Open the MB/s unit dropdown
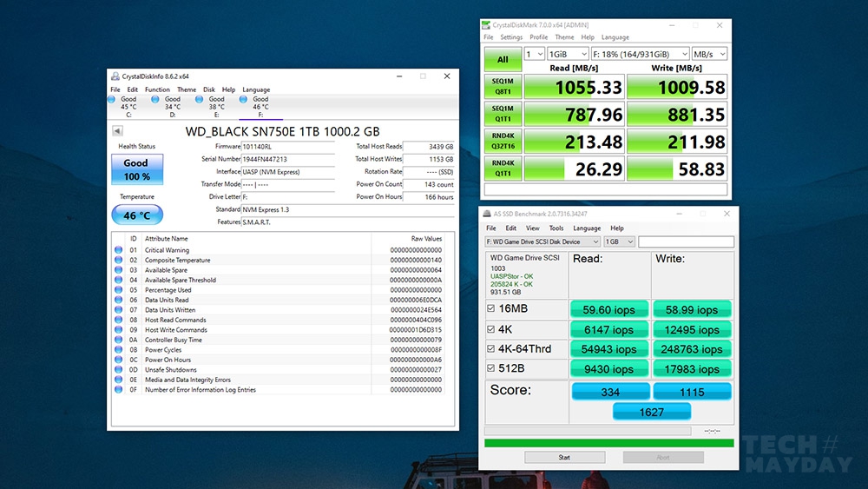Image resolution: width=868 pixels, height=489 pixels. 709,54
